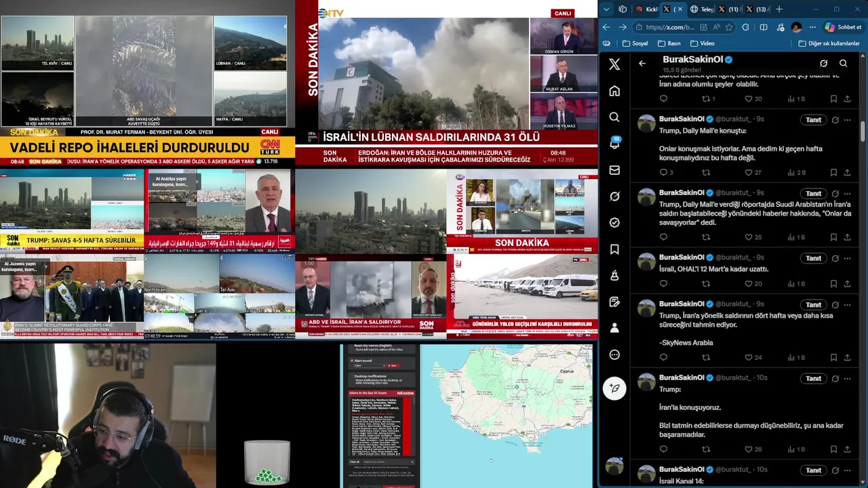868x488 pixels.
Task: Add page to favorites with star icon
Action: (729, 27)
